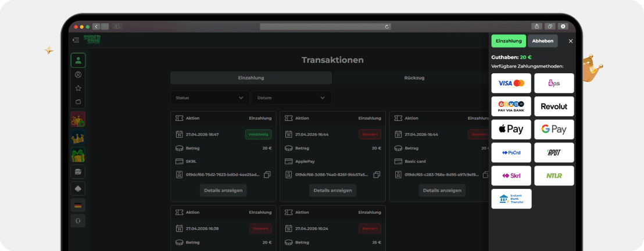Click Storniert badge on ApplePay transaction
Screen dimensions: 644x251
[x=370, y=134]
